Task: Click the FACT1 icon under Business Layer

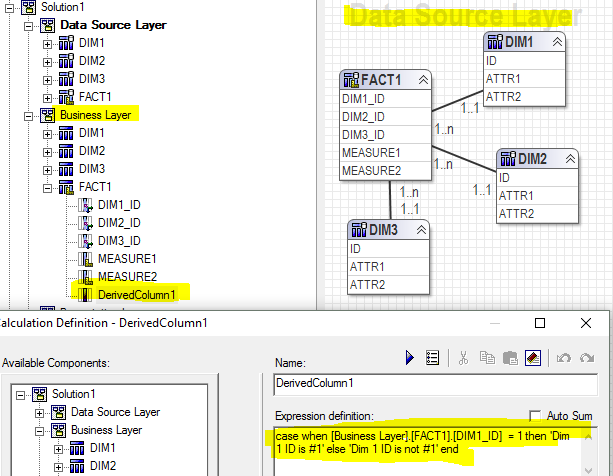Action: pos(66,187)
